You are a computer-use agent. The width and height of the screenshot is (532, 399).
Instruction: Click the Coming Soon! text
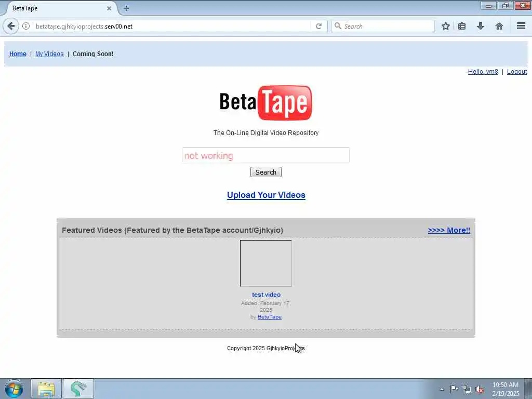93,54
